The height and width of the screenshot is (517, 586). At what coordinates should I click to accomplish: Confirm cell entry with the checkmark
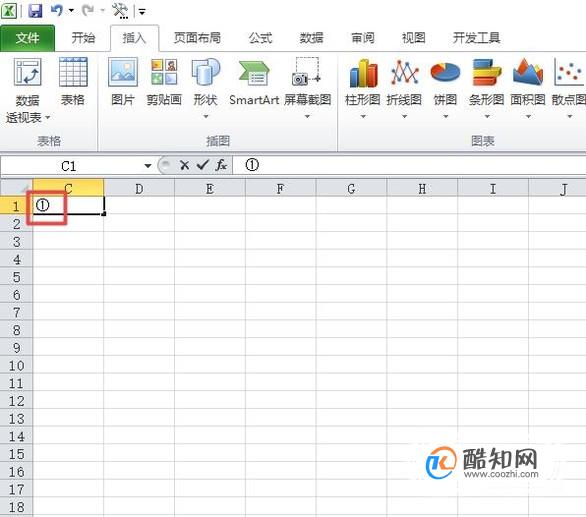tap(202, 165)
